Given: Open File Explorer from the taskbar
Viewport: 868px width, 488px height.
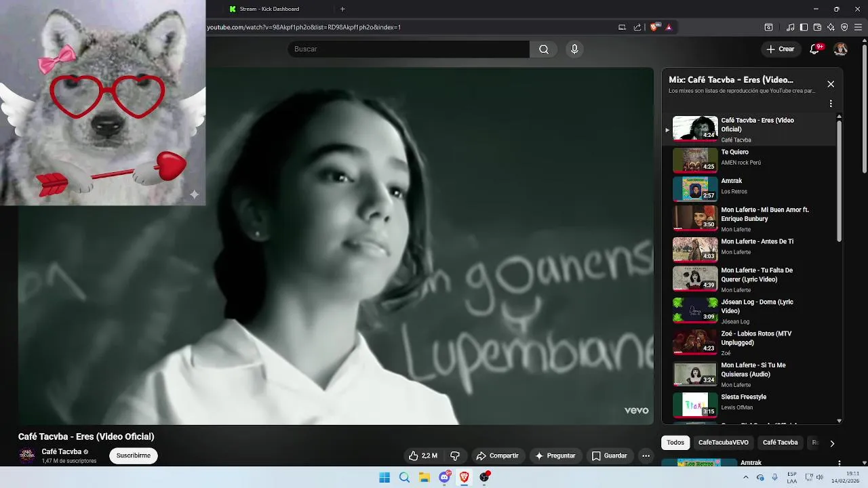Looking at the screenshot, I should tap(425, 477).
